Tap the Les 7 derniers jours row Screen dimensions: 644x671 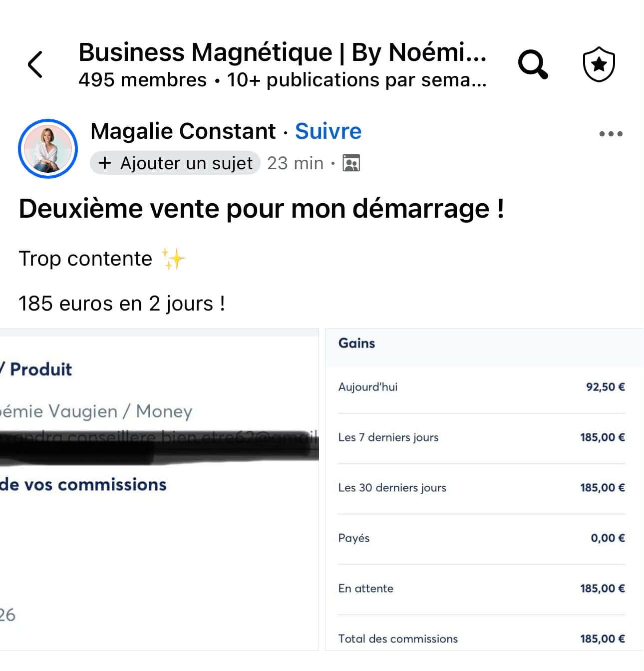tap(481, 437)
